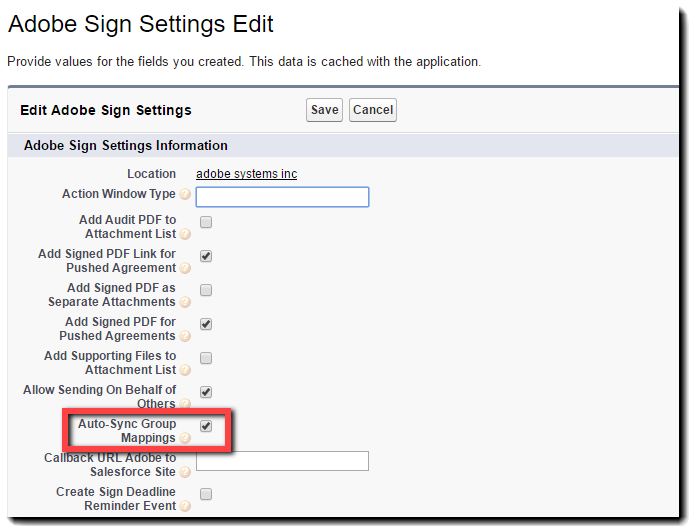Uncheck Add Signed PDF for Pushed Agreements
689x526 pixels.
coord(206,324)
